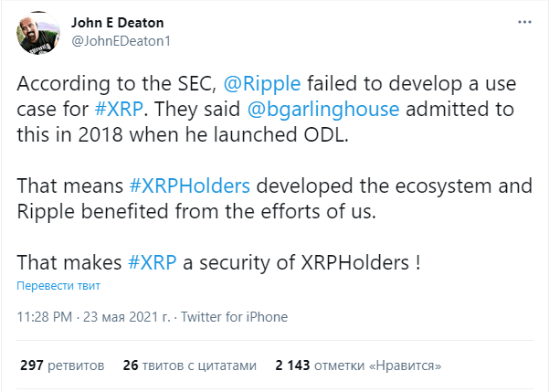View 2 143 отметки «Нравится» list
The image size is (549, 392).
tap(358, 366)
